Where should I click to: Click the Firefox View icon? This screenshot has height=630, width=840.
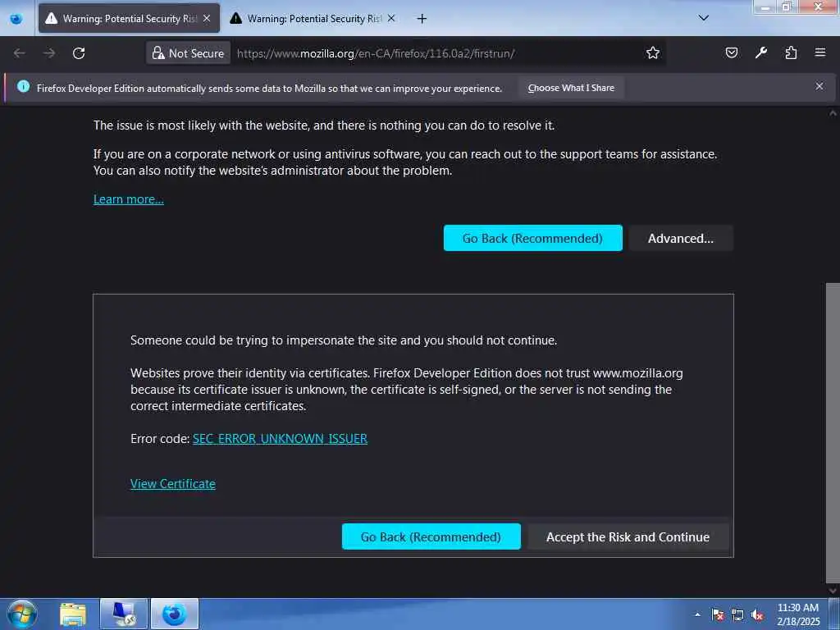16,19
